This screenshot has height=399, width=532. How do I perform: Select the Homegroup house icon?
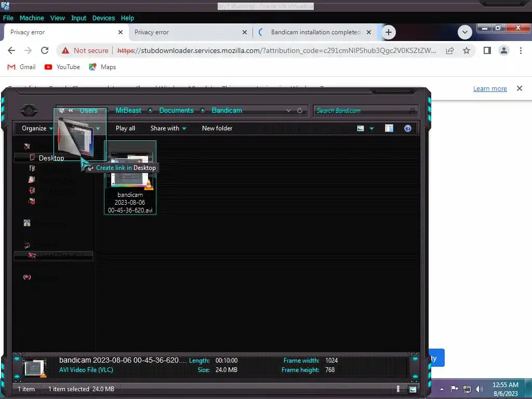click(27, 223)
